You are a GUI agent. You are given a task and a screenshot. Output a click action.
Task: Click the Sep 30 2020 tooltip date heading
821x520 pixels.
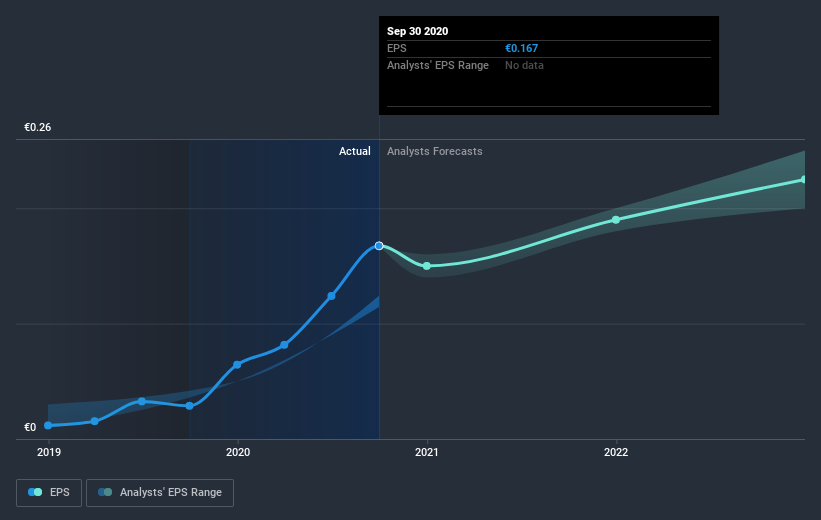[418, 31]
